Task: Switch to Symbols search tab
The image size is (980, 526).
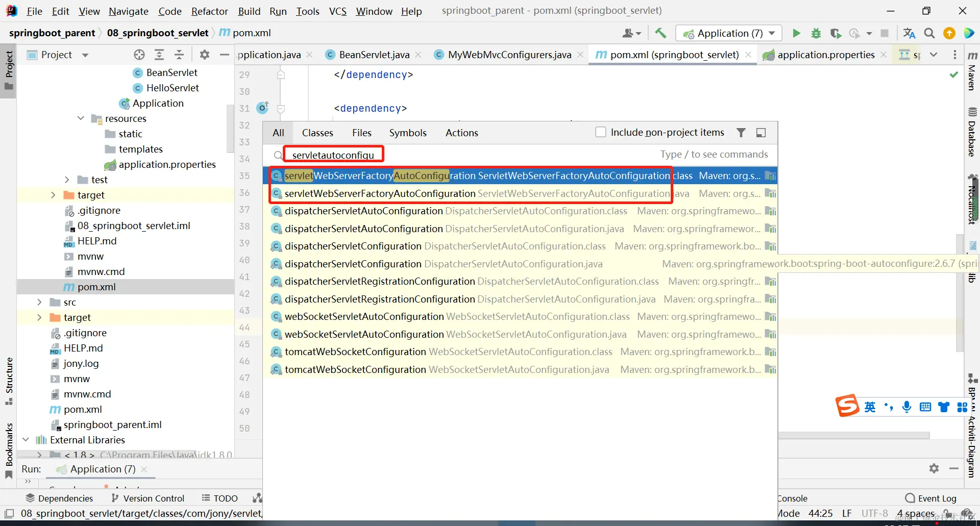Action: [408, 133]
